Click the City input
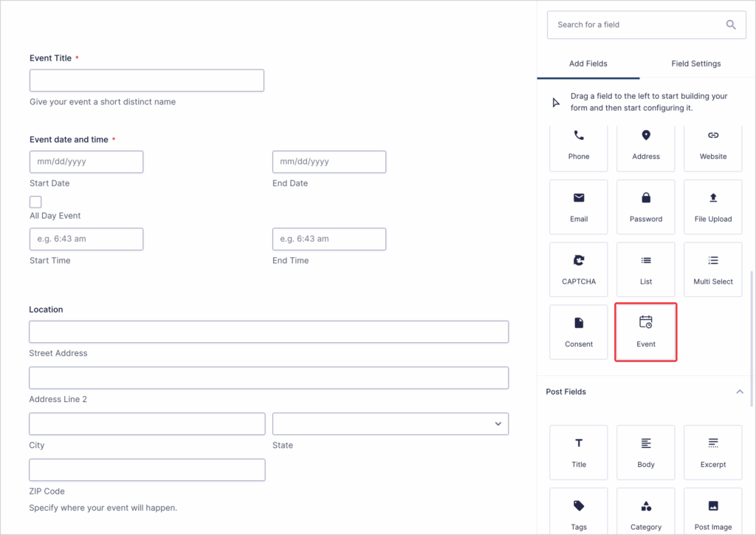The width and height of the screenshot is (756, 535). [x=147, y=423]
